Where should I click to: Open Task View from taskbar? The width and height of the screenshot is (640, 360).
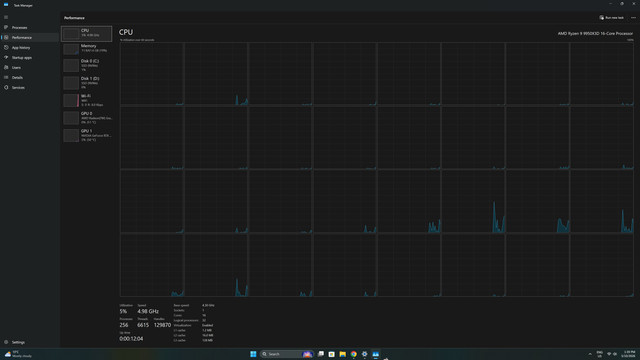click(321, 354)
